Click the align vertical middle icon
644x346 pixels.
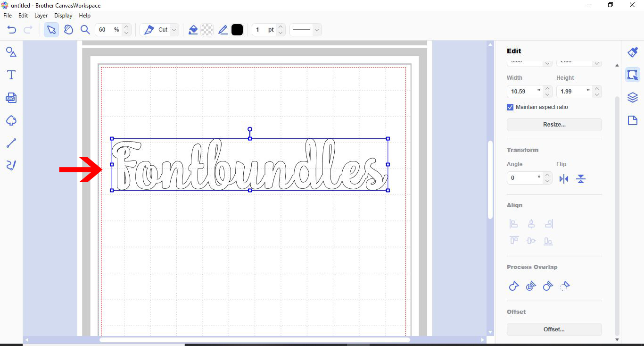pyautogui.click(x=531, y=241)
